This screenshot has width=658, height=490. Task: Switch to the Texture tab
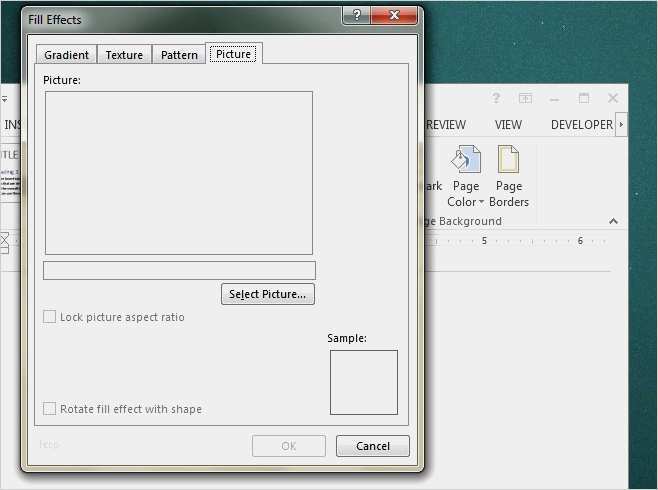pyautogui.click(x=124, y=55)
